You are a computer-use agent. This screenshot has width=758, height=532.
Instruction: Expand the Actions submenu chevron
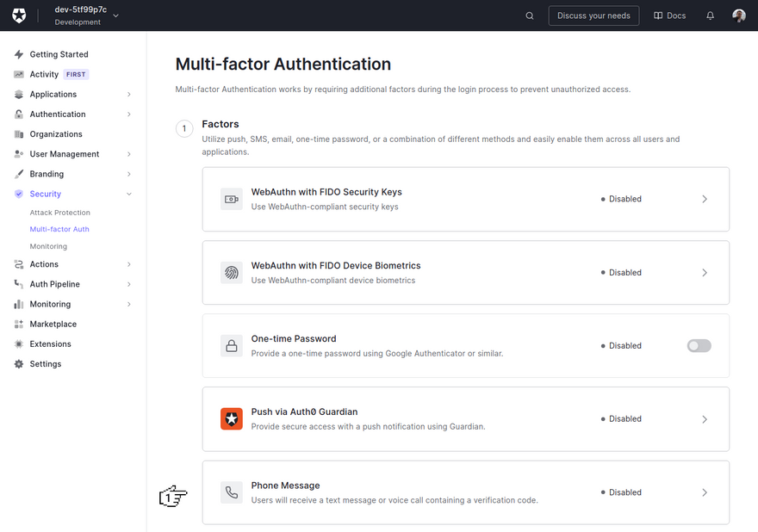[x=129, y=264]
